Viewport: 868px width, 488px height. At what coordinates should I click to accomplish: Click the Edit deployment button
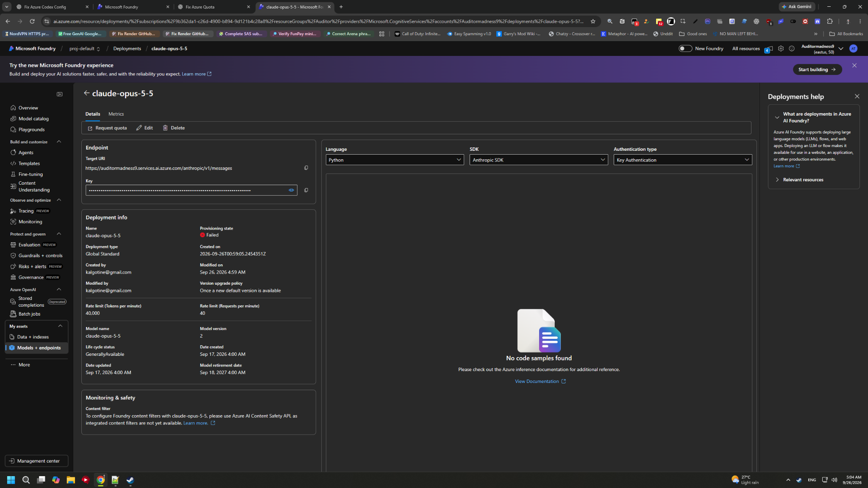tap(145, 128)
